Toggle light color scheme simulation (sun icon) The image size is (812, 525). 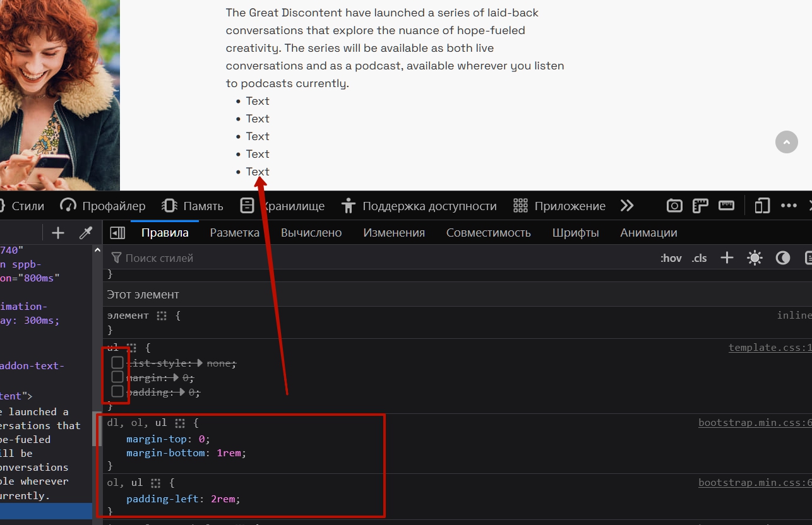click(x=755, y=257)
